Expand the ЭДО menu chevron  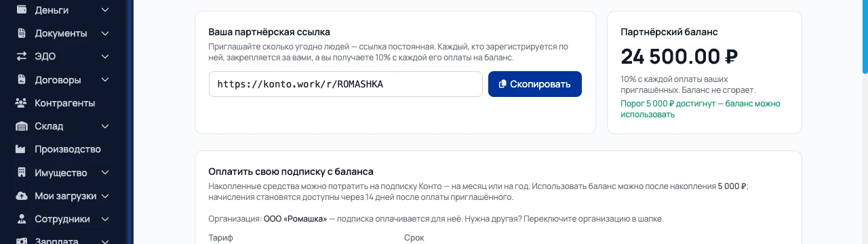[x=105, y=56]
